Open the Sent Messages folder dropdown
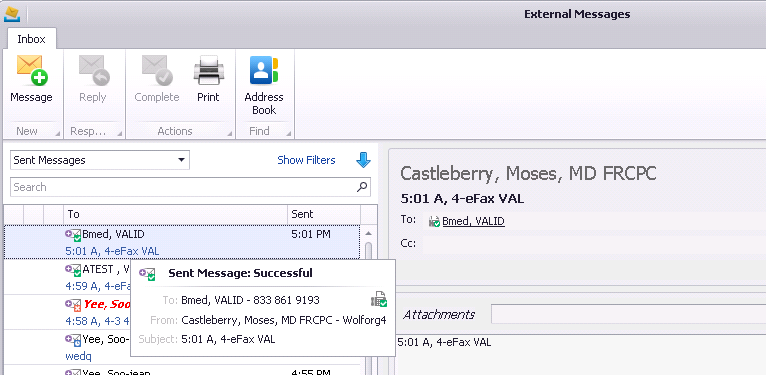The width and height of the screenshot is (766, 375). 181,160
